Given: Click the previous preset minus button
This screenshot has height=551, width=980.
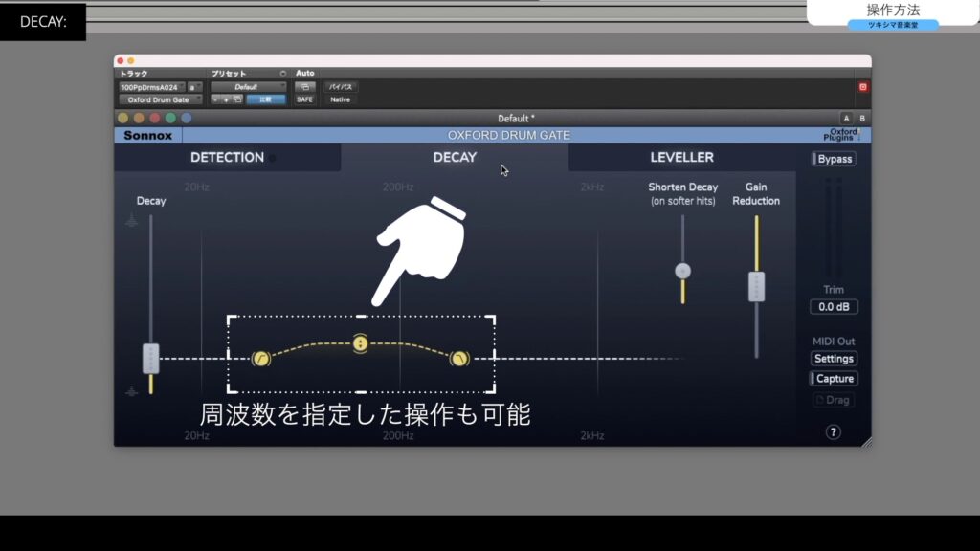Looking at the screenshot, I should [x=215, y=99].
